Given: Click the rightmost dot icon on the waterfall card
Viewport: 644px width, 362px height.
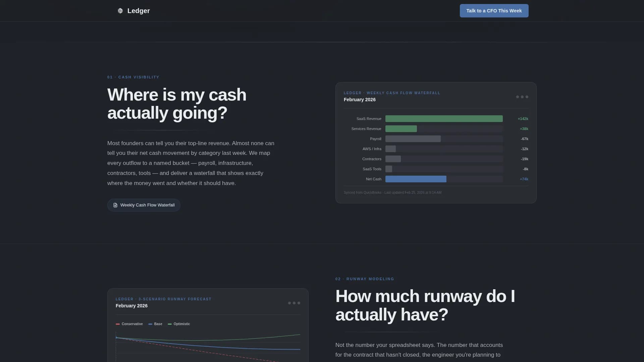Looking at the screenshot, I should pos(526,97).
